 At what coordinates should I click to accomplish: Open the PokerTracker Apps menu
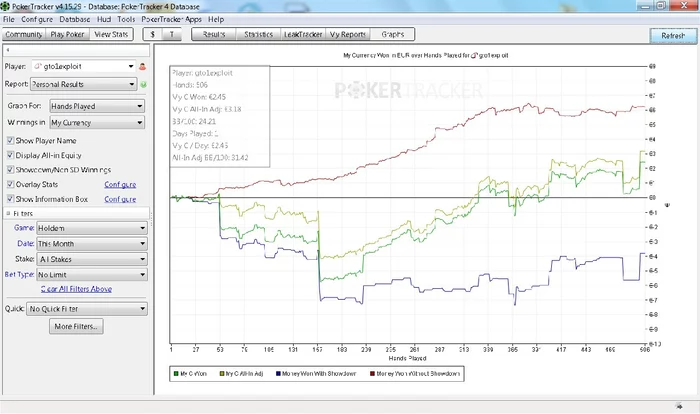(x=171, y=19)
